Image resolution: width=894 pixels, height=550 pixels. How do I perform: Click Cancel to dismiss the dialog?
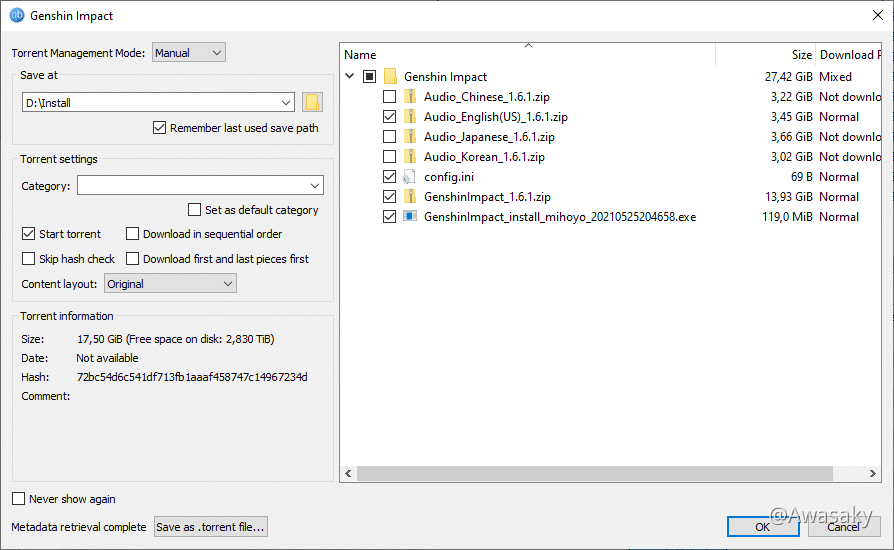pyautogui.click(x=843, y=527)
